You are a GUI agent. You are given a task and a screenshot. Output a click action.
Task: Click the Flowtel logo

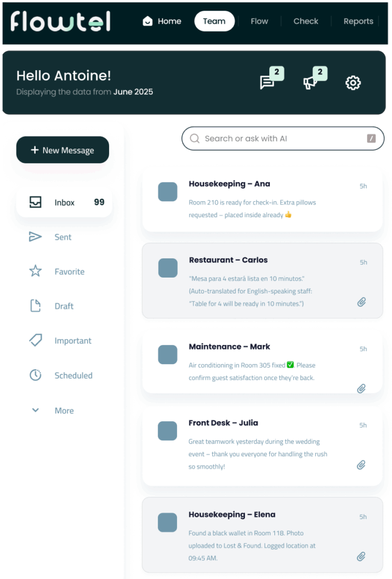point(61,21)
